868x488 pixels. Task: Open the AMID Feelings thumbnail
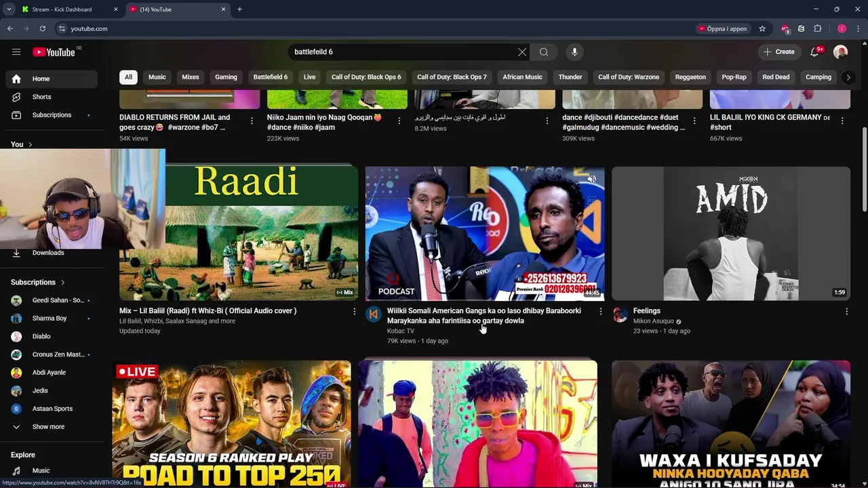(x=730, y=233)
